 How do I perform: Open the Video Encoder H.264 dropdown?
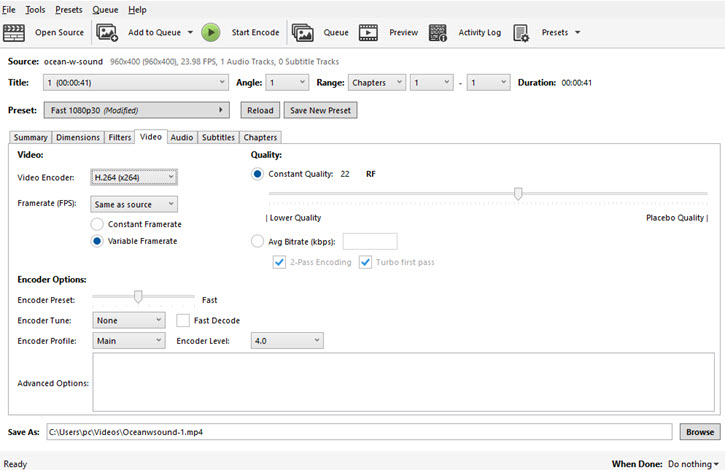click(x=134, y=177)
